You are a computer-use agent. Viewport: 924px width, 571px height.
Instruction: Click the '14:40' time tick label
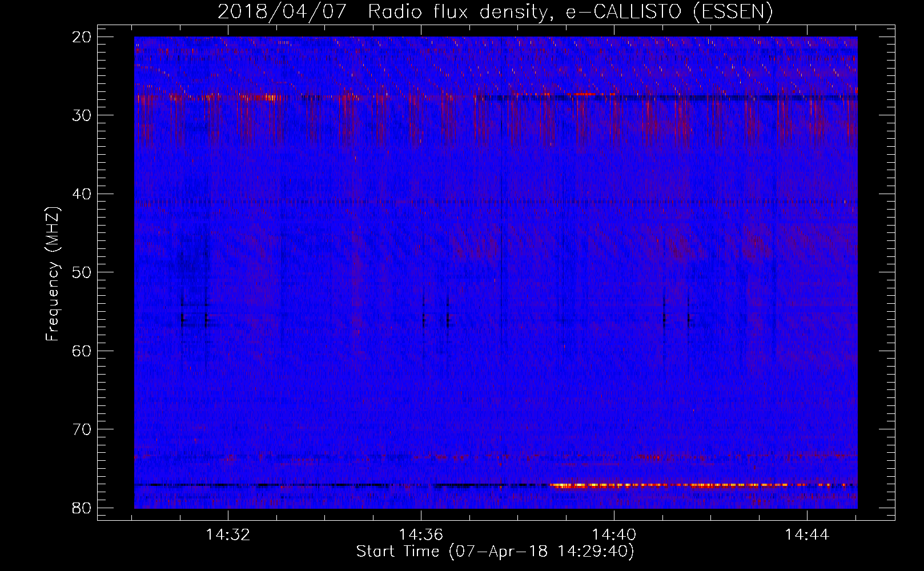pyautogui.click(x=614, y=535)
